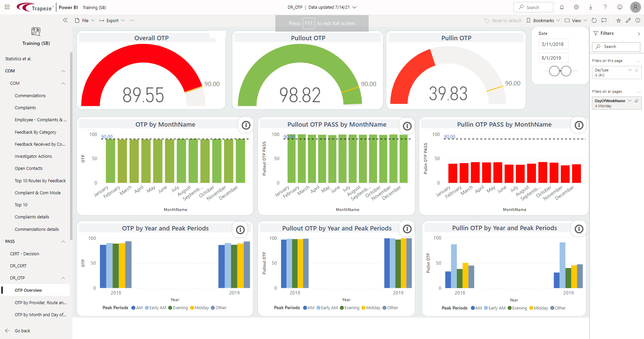The image size is (644, 339).
Task: Open the Data updated 7/14/21 dropdown
Action: click(x=355, y=7)
